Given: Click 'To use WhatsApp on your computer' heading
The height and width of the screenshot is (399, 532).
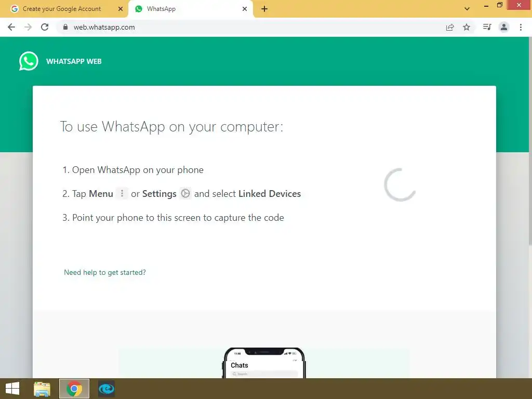Looking at the screenshot, I should [x=171, y=127].
